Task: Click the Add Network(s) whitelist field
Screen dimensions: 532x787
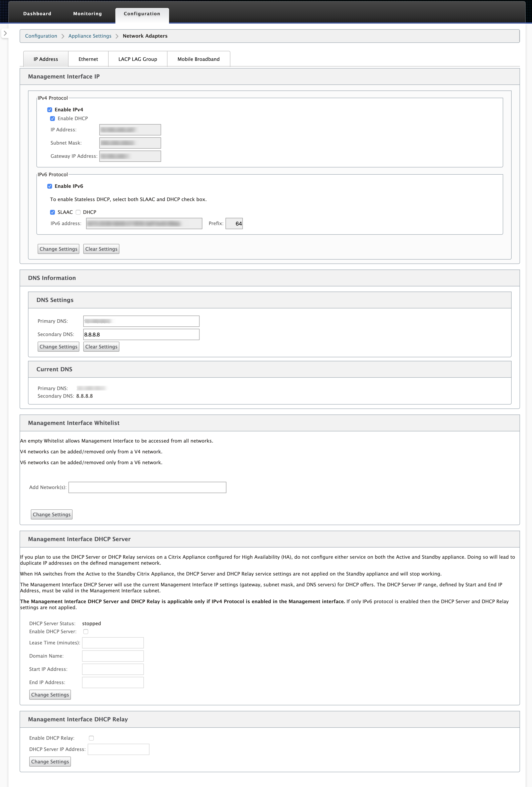Action: tap(147, 487)
